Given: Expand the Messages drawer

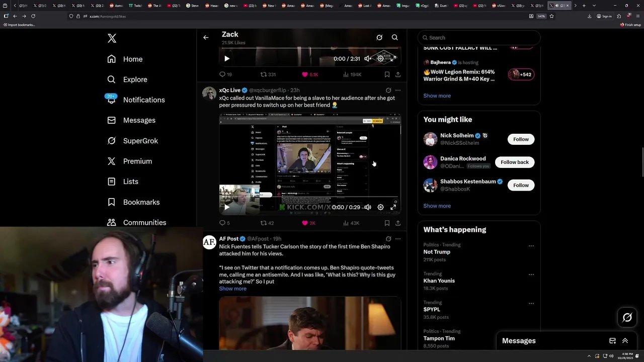Looking at the screenshot, I should 625,341.
